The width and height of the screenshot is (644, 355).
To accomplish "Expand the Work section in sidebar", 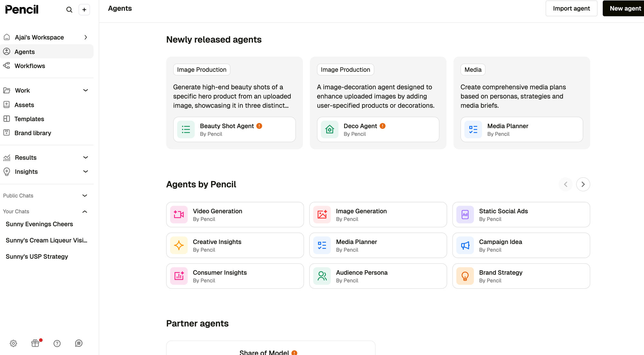I will tap(85, 90).
